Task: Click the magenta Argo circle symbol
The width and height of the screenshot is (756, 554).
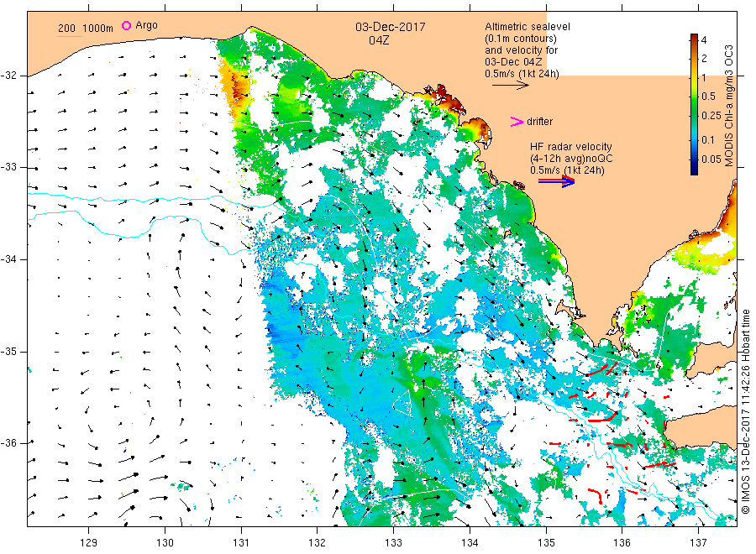Action: [126, 25]
